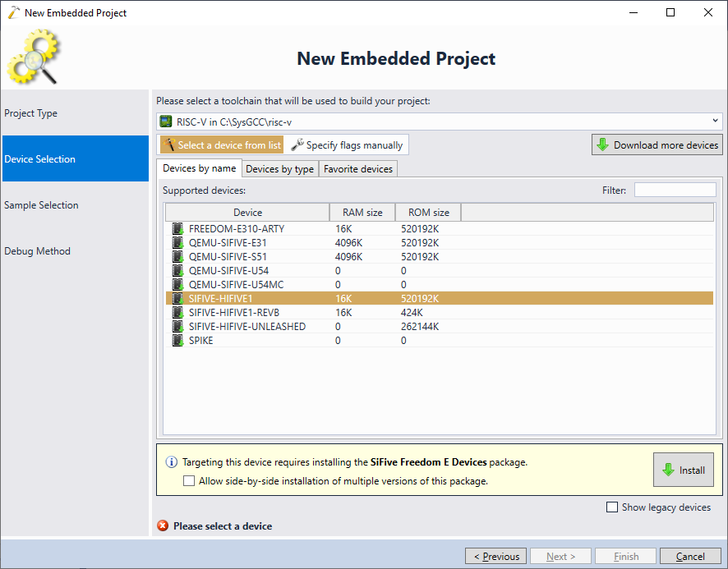Choose Select a device from list mode
Image resolution: width=728 pixels, height=569 pixels.
(222, 145)
